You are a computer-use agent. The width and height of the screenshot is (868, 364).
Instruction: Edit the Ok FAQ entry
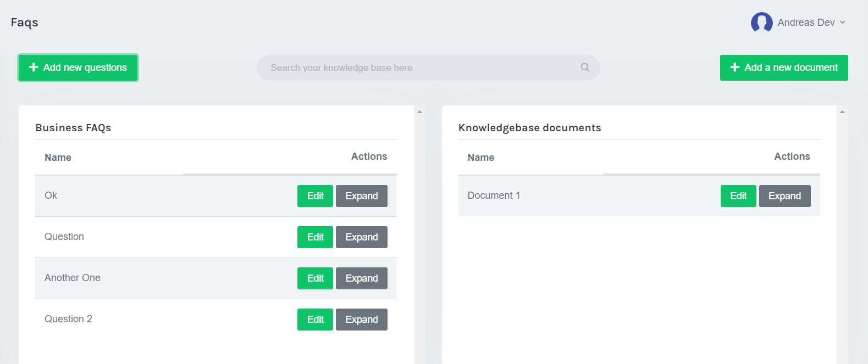[315, 196]
